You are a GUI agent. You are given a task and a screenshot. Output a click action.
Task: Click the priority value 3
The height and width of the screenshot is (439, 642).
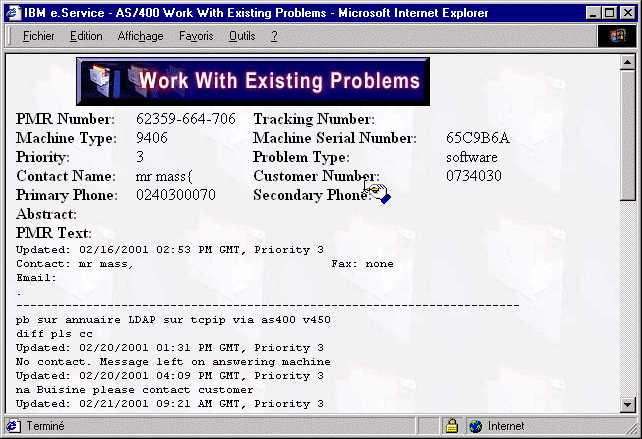pos(140,157)
